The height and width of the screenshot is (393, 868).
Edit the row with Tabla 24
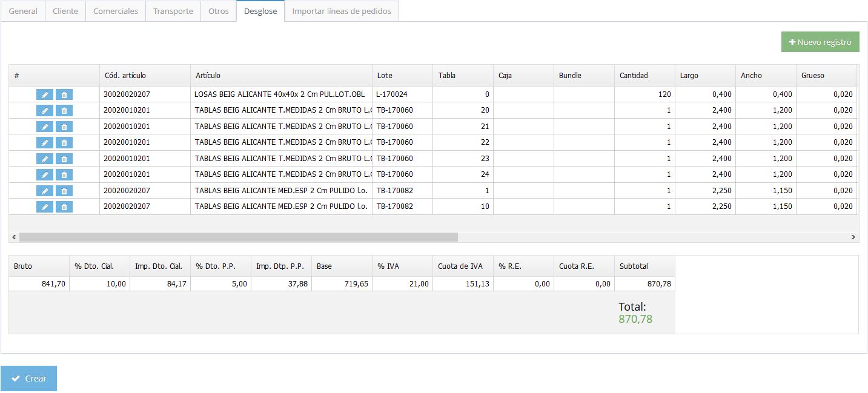45,174
